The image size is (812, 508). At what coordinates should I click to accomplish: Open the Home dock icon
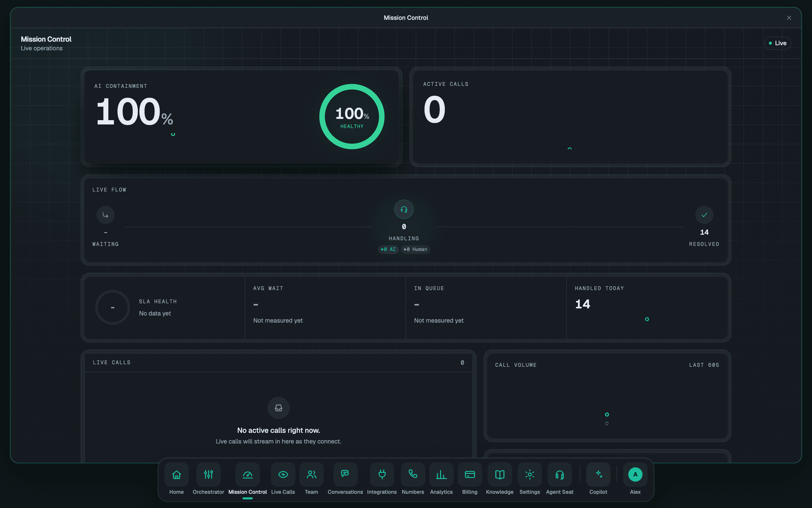[x=177, y=474]
